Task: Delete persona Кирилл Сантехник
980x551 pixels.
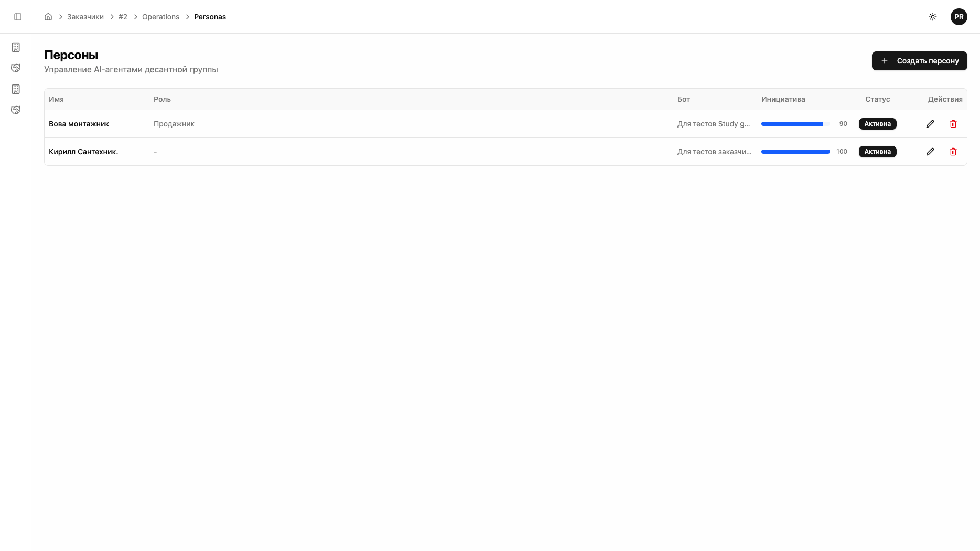Action: click(x=953, y=152)
